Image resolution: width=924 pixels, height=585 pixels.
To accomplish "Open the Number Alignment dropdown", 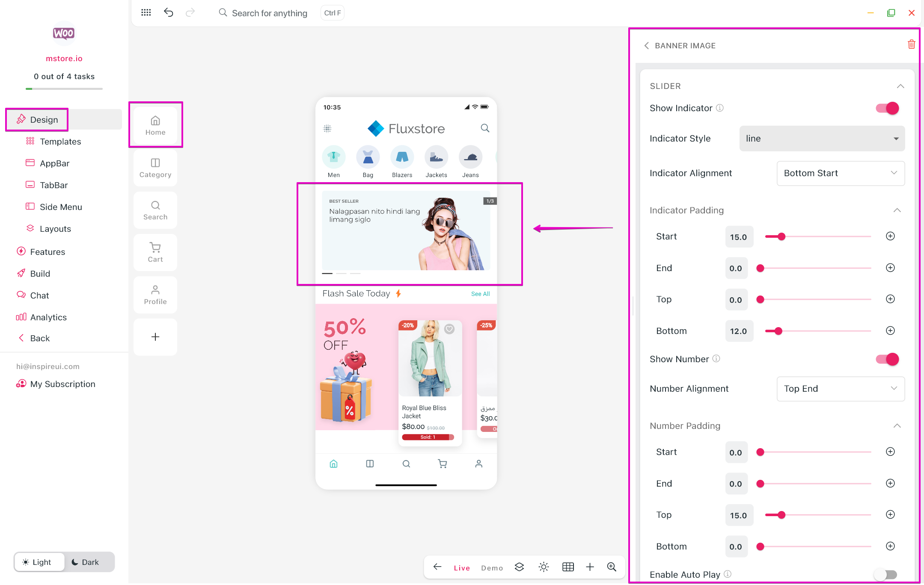I will pyautogui.click(x=840, y=389).
